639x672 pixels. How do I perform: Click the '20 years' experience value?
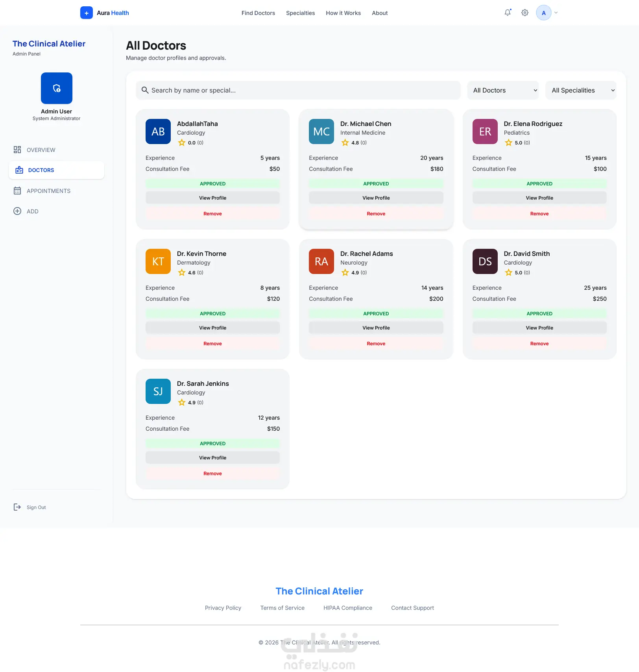click(432, 158)
